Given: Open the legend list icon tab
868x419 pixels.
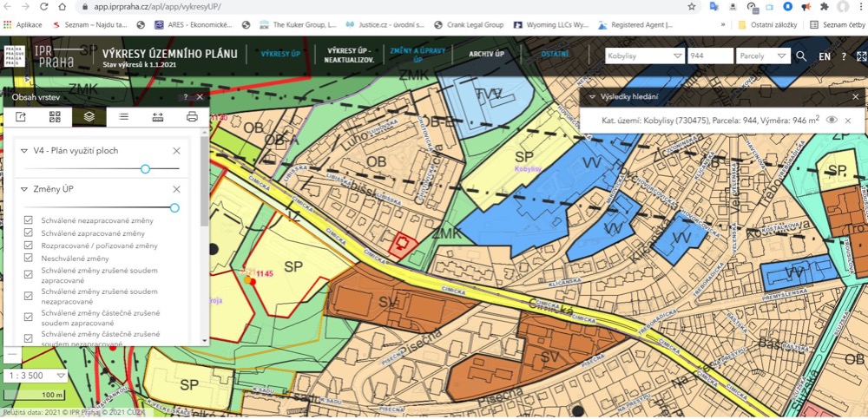Looking at the screenshot, I should click(123, 117).
